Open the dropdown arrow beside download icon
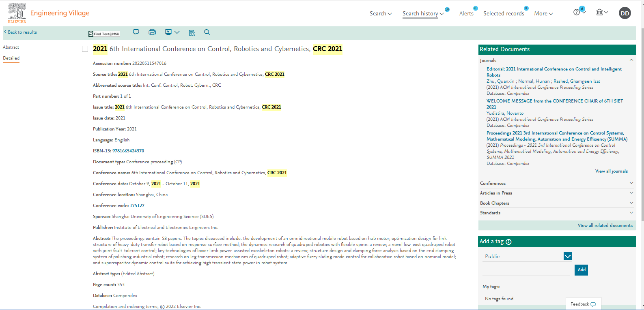644x310 pixels. pyautogui.click(x=177, y=32)
